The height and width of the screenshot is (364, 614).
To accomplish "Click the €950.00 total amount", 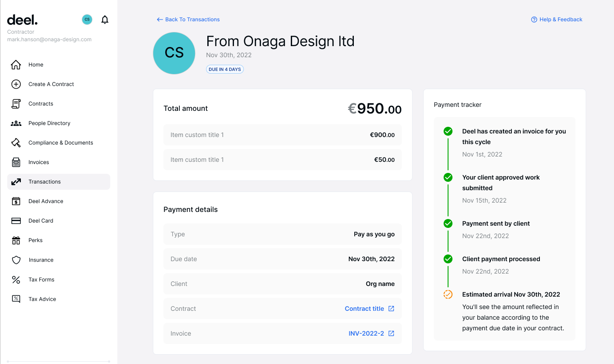I will point(374,109).
